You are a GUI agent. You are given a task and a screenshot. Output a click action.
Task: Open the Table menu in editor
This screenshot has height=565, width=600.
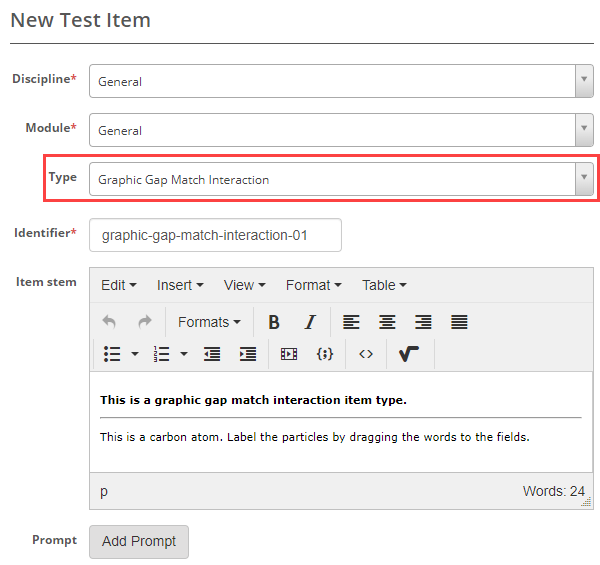[x=384, y=285]
